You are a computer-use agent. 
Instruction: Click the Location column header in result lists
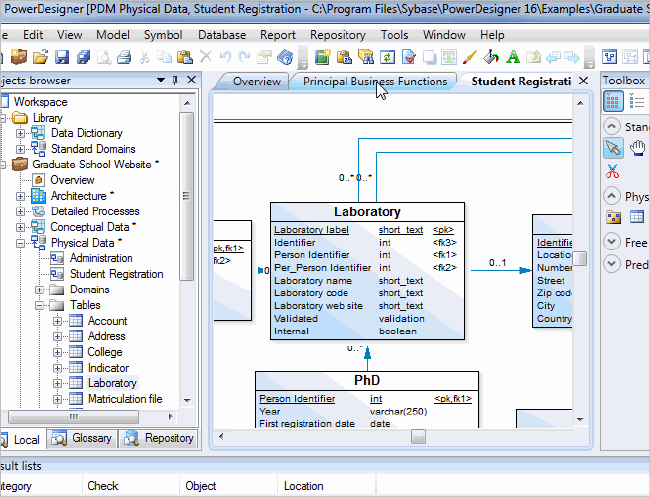tap(326, 485)
